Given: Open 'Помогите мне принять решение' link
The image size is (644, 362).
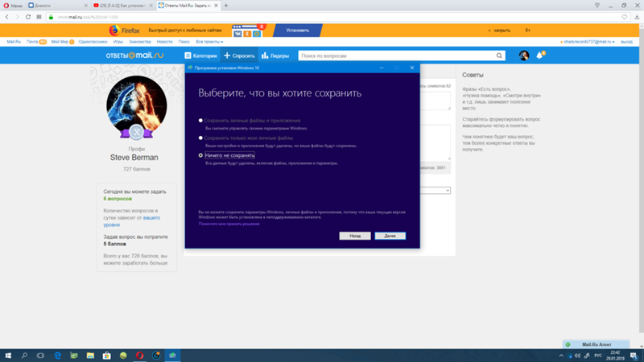Looking at the screenshot, I should 229,224.
